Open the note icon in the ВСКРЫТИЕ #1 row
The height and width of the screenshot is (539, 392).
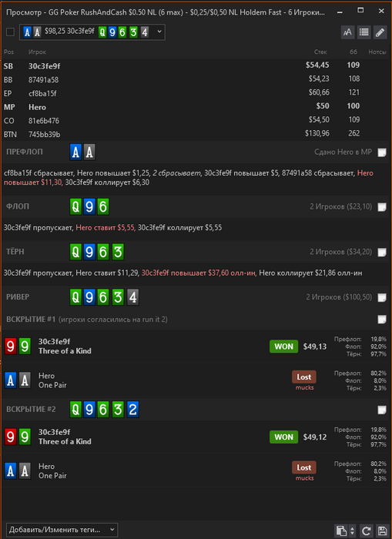(382, 320)
